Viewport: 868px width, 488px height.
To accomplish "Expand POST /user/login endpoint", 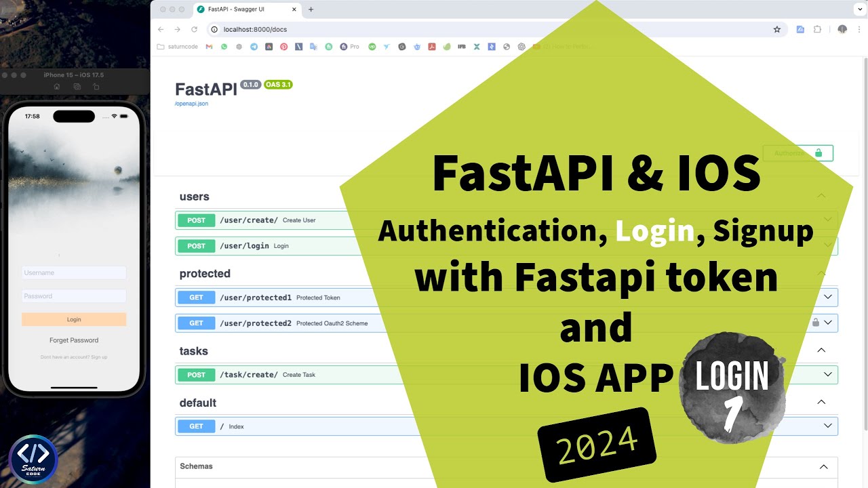I will click(x=506, y=245).
